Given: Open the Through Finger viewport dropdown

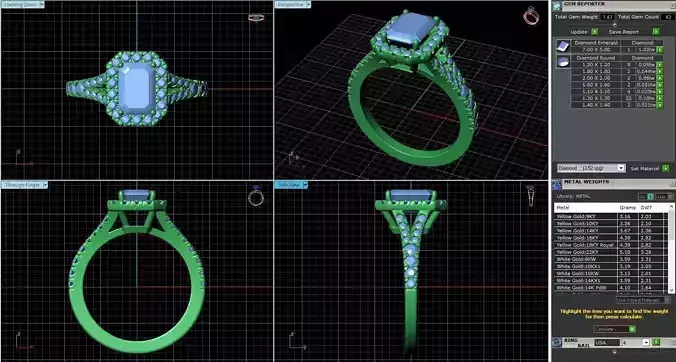Looking at the screenshot, I should point(45,184).
